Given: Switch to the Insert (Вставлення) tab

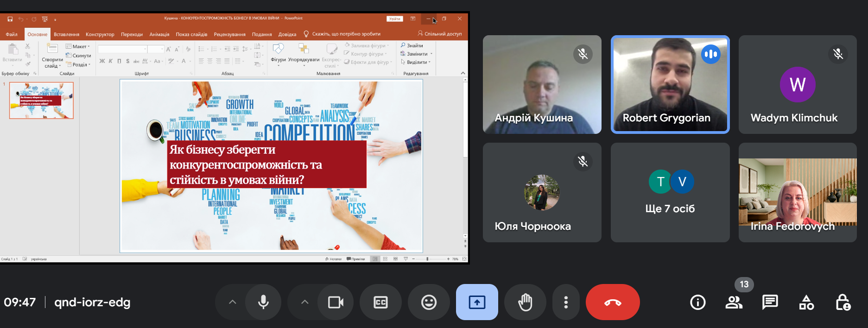Looking at the screenshot, I should pos(66,34).
